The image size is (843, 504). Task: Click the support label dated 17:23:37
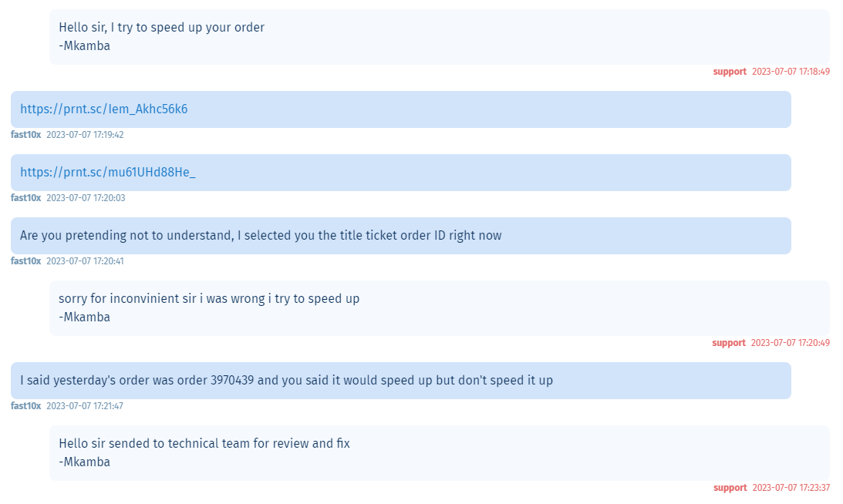coord(730,488)
